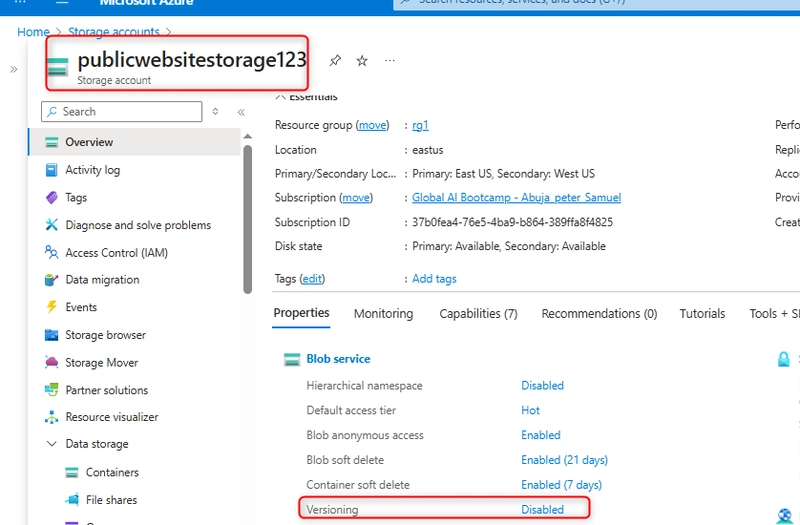The height and width of the screenshot is (525, 800).
Task: Expand the collapsed left portal menu
Action: coord(14,69)
